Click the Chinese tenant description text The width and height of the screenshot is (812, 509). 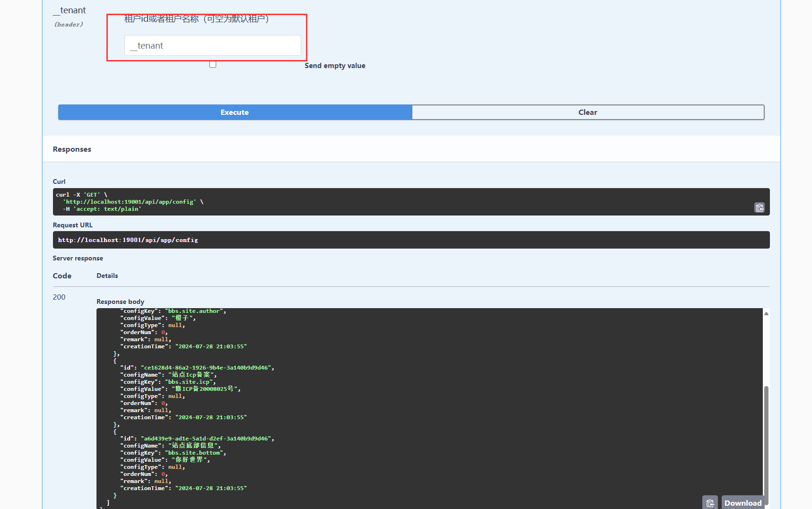196,19
